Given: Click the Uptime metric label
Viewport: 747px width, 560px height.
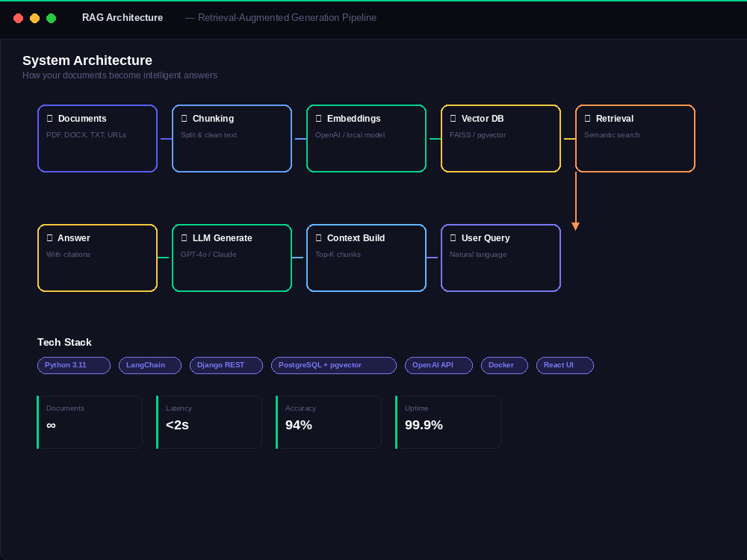Looking at the screenshot, I should 416,408.
